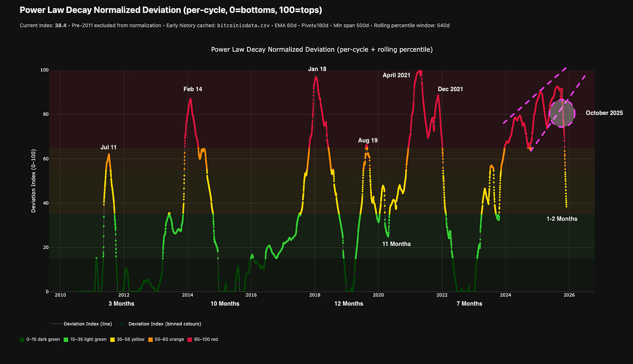Click the 2016 x-axis tick label

coord(251,296)
